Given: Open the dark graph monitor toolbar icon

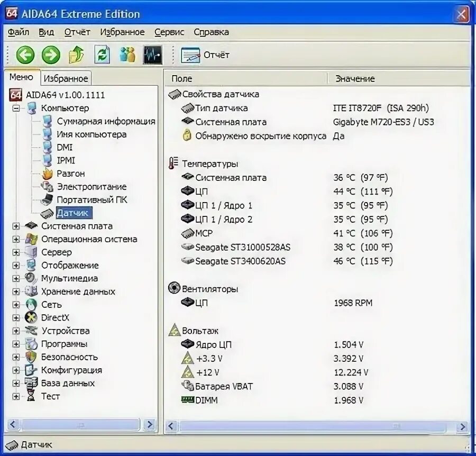Looking at the screenshot, I should point(153,55).
